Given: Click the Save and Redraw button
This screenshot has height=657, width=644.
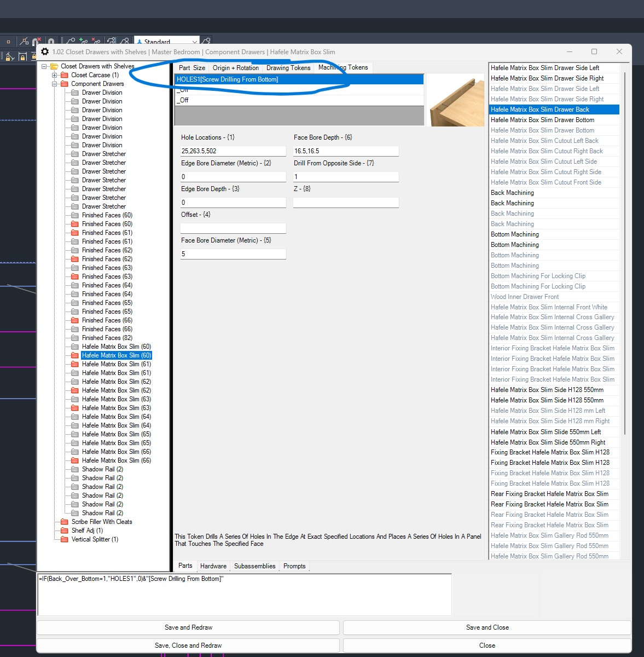Looking at the screenshot, I should [x=188, y=627].
